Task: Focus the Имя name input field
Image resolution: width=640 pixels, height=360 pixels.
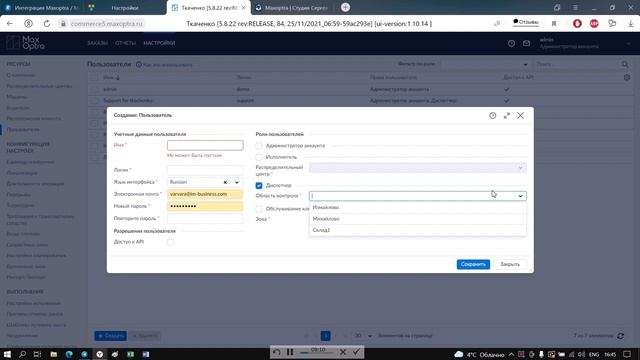Action: coord(205,145)
